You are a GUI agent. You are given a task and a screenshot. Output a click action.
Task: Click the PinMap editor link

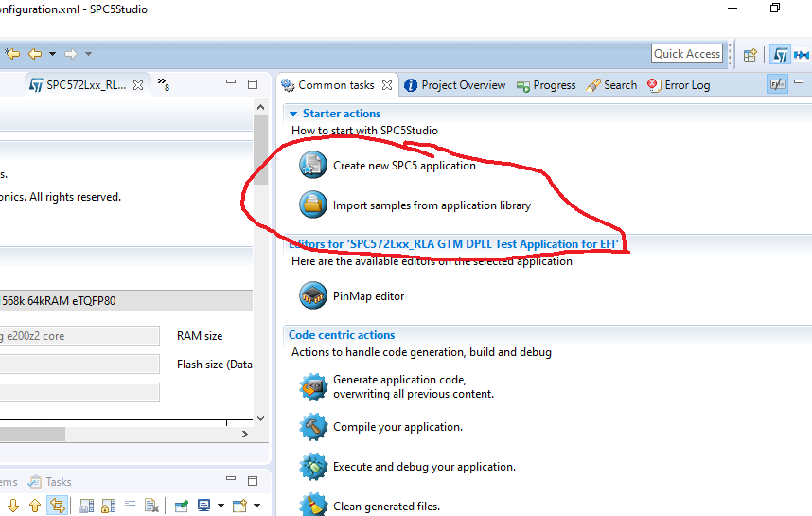pos(368,295)
